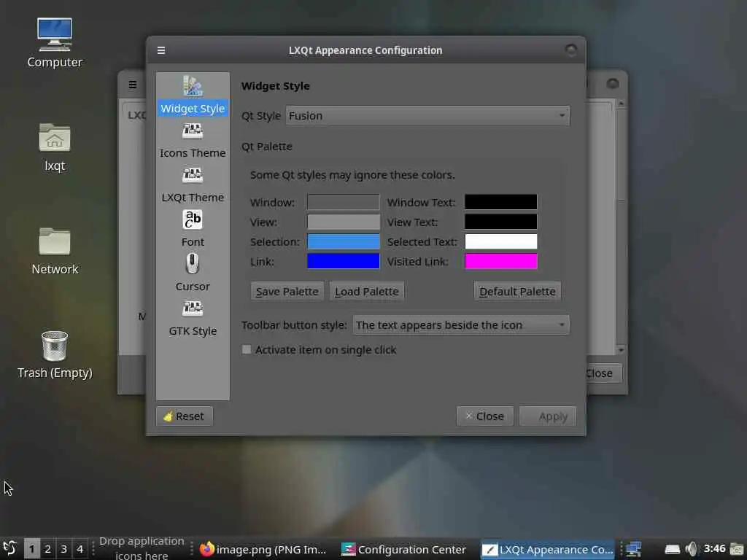Viewport: 747px width, 560px height.
Task: Click the removable media tray icon
Action: tap(672, 549)
